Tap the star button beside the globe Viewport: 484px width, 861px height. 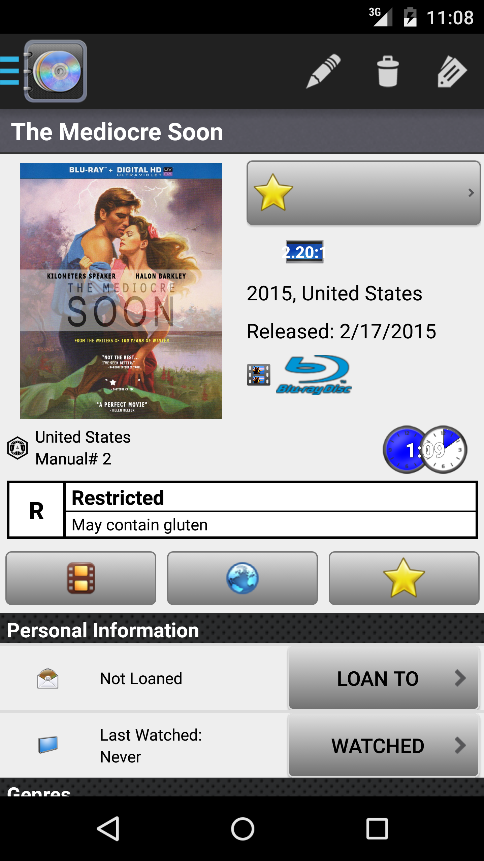[404, 578]
